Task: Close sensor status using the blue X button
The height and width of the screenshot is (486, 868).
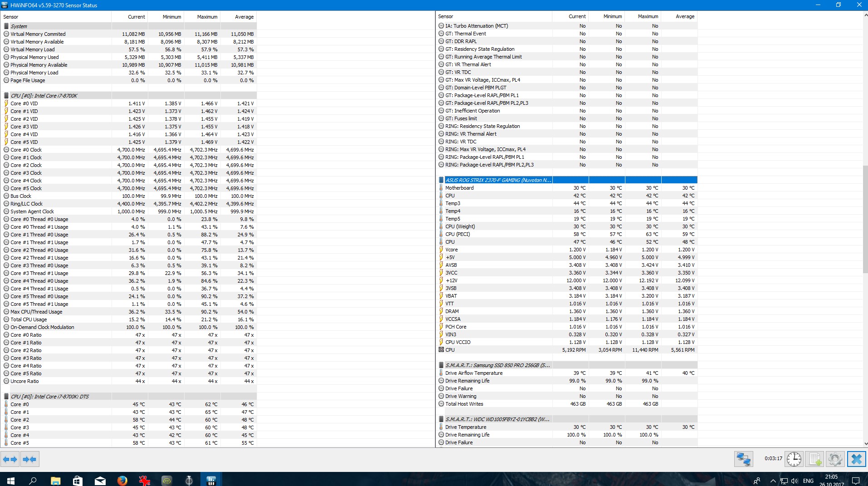Action: coord(856,459)
